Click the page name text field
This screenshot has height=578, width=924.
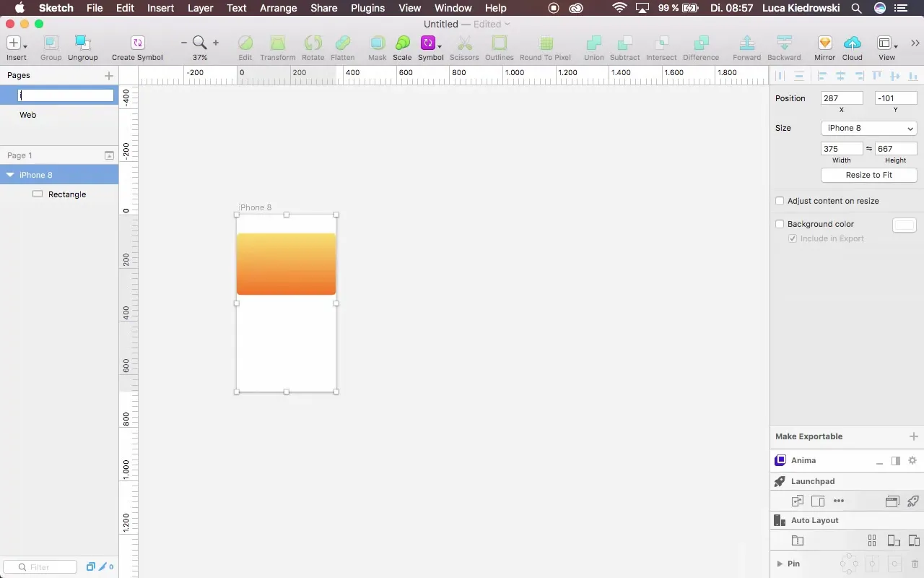pos(66,95)
